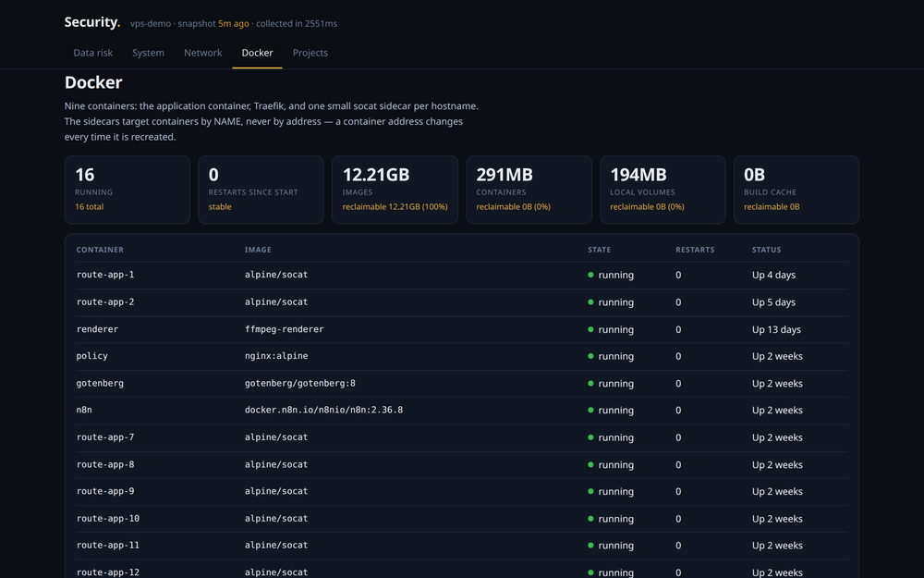Click the Restarts column header
Screen dimensions: 924x578
click(695, 250)
